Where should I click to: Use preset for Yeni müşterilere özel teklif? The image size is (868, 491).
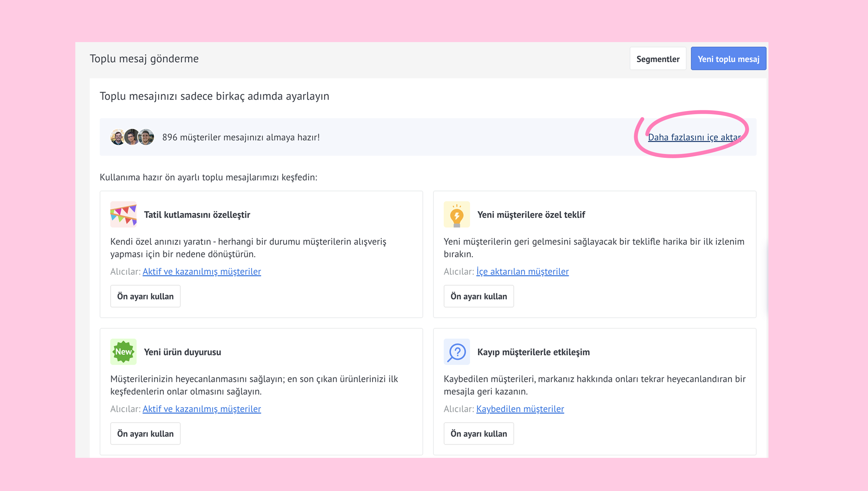pyautogui.click(x=479, y=296)
